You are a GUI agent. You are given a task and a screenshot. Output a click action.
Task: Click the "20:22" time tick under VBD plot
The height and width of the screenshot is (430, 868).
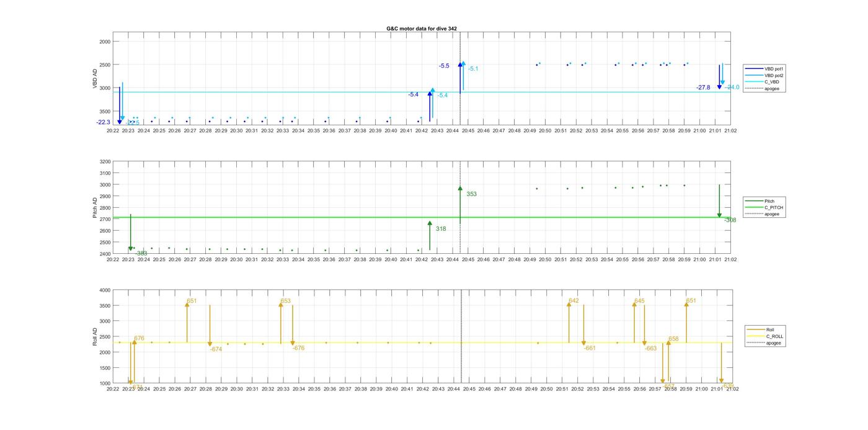(x=113, y=131)
